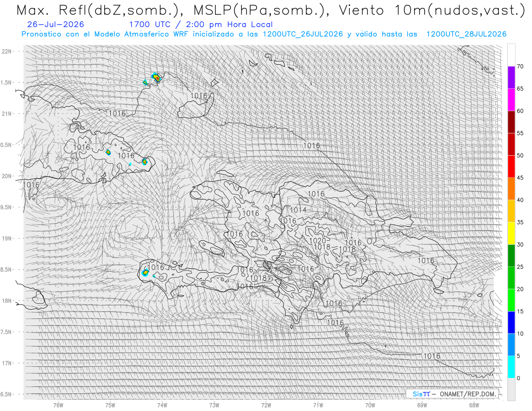Select the orange 40-45 dBZ colorbar segment

(511, 189)
